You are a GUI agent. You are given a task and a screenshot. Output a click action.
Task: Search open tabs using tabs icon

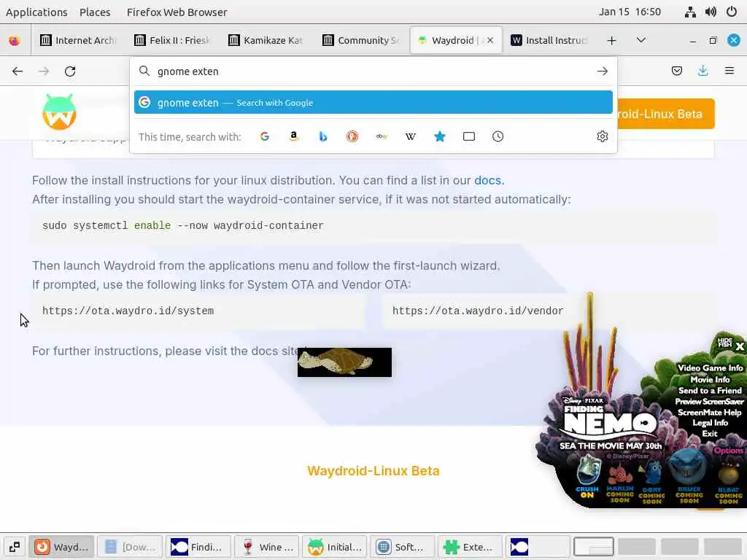tap(469, 136)
